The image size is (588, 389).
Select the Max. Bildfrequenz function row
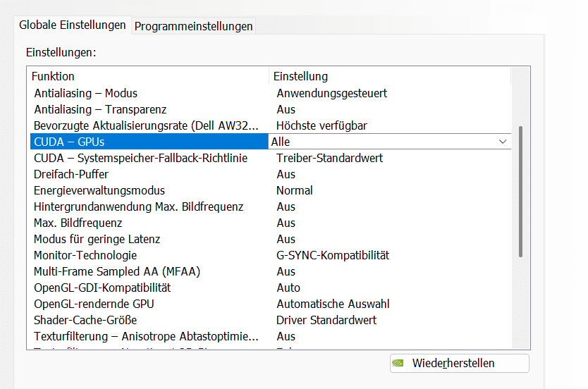coord(270,223)
